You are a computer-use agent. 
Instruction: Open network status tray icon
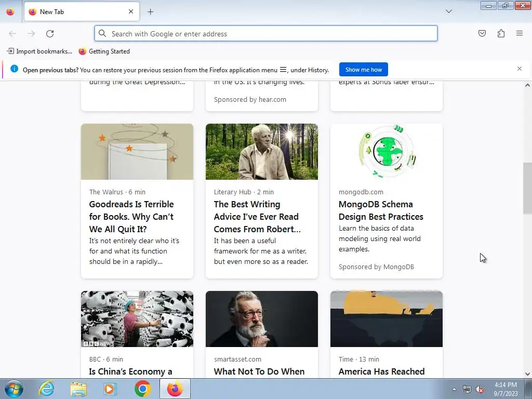click(467, 390)
